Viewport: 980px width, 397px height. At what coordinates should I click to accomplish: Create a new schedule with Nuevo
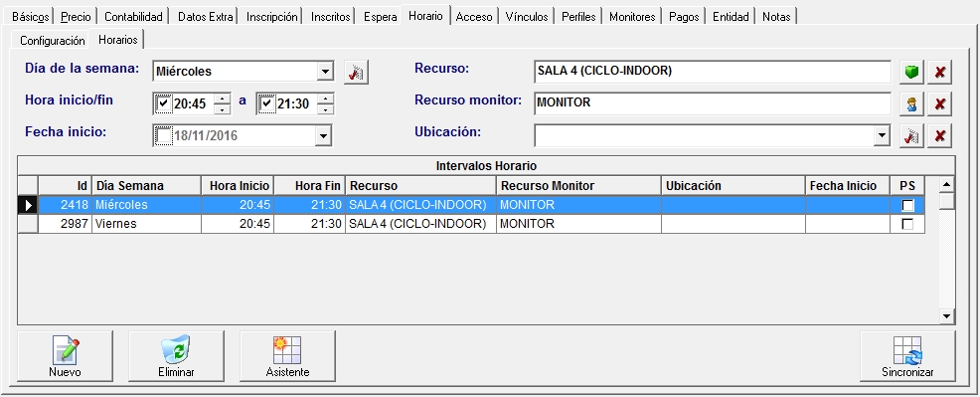click(x=65, y=356)
